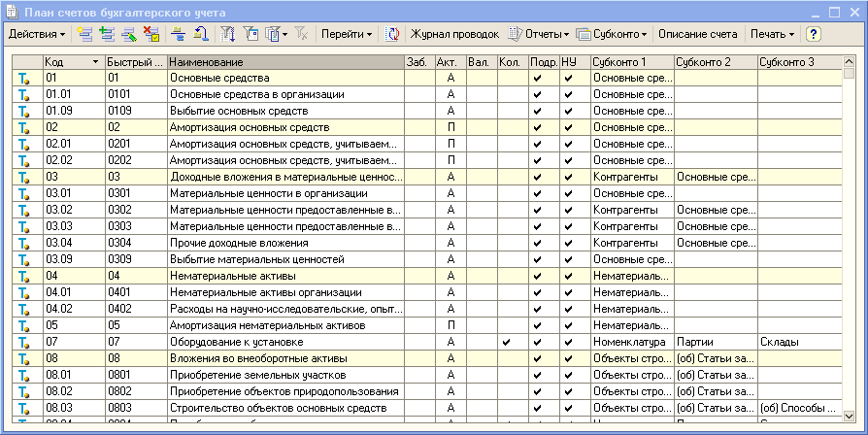Click the Add new account icon

85,34
